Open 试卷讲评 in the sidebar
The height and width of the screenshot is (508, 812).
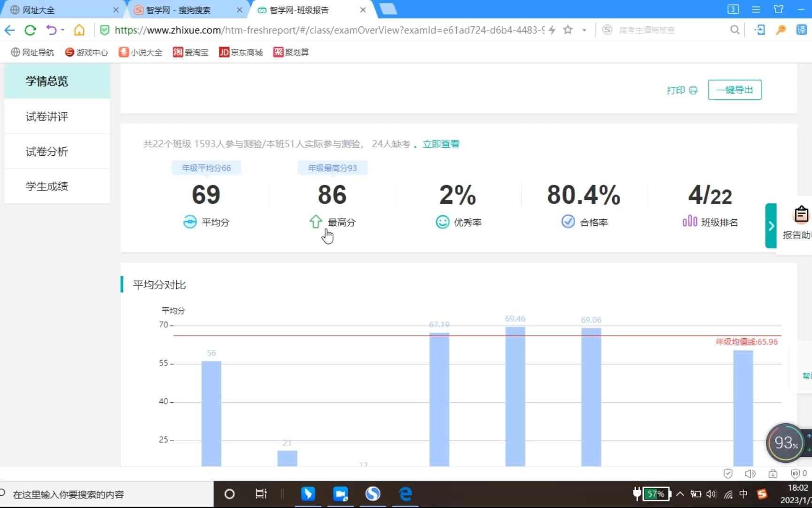pos(57,117)
